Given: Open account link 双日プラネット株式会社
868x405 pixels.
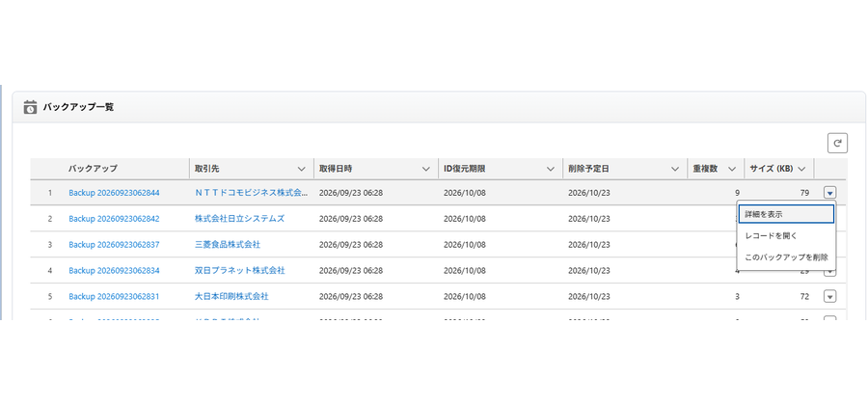Looking at the screenshot, I should pos(240,271).
